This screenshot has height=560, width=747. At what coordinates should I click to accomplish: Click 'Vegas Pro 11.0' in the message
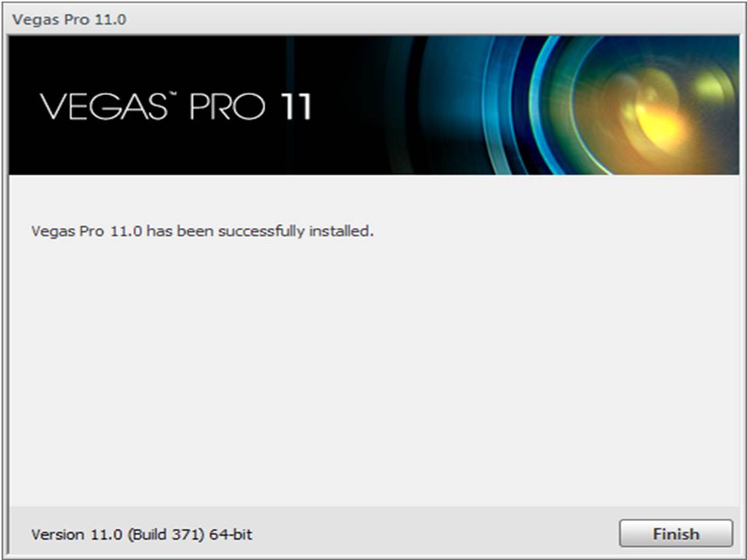(x=86, y=232)
